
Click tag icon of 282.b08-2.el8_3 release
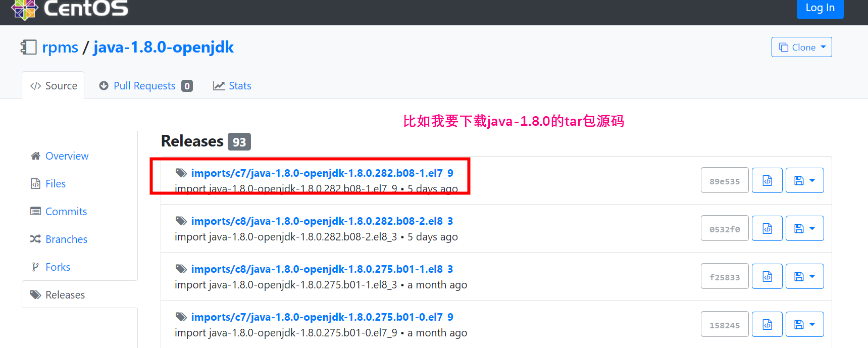click(x=181, y=221)
